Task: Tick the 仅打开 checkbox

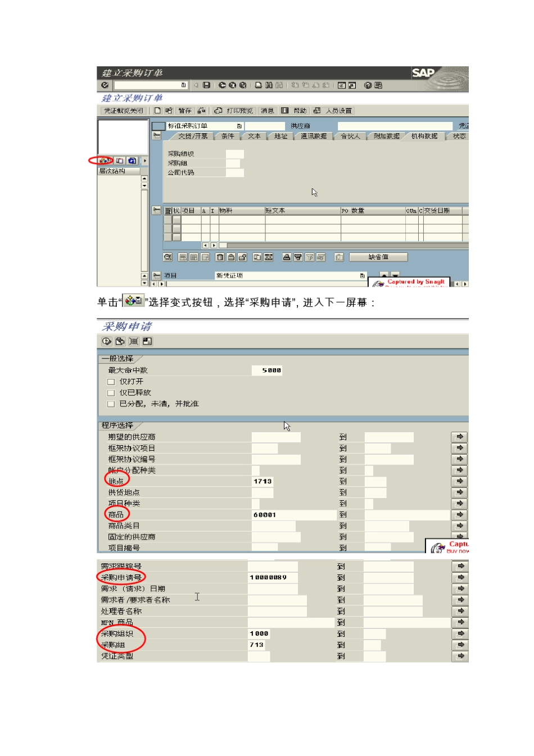Action: [x=111, y=382]
